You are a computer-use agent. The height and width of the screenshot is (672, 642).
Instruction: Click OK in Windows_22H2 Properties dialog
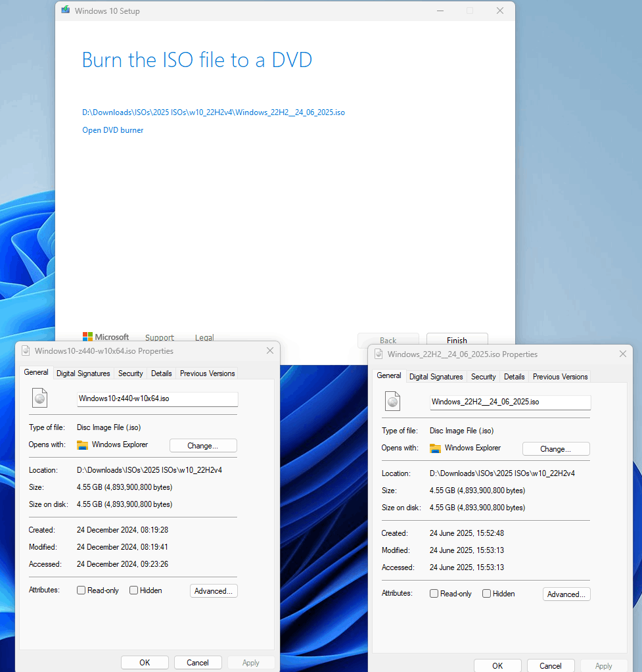coord(497,665)
